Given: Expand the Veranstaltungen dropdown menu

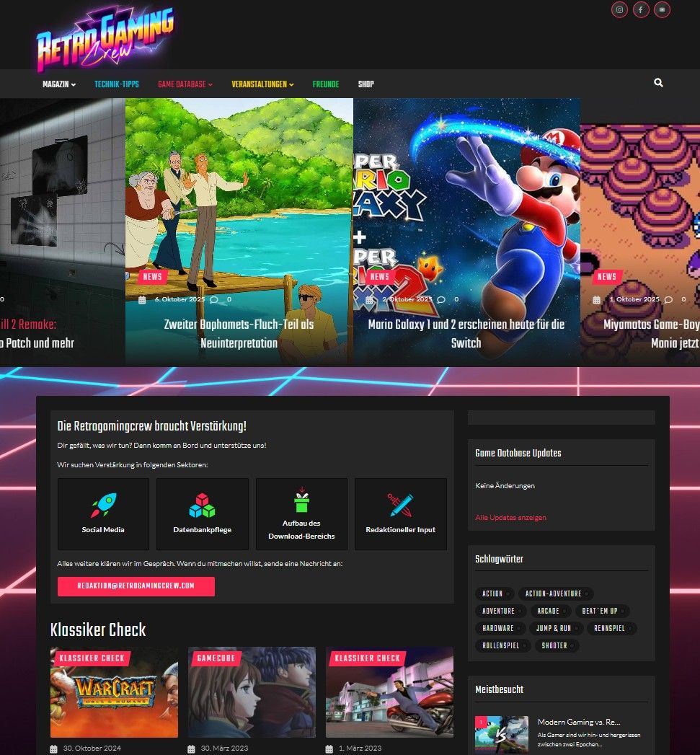Looking at the screenshot, I should [x=262, y=84].
